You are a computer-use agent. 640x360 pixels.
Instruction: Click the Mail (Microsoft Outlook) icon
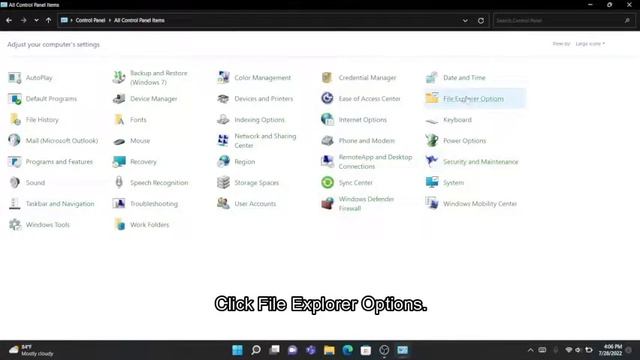point(15,140)
